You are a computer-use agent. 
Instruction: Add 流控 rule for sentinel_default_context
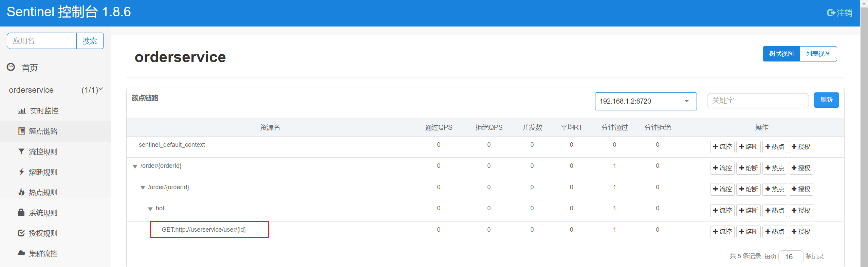[722, 147]
